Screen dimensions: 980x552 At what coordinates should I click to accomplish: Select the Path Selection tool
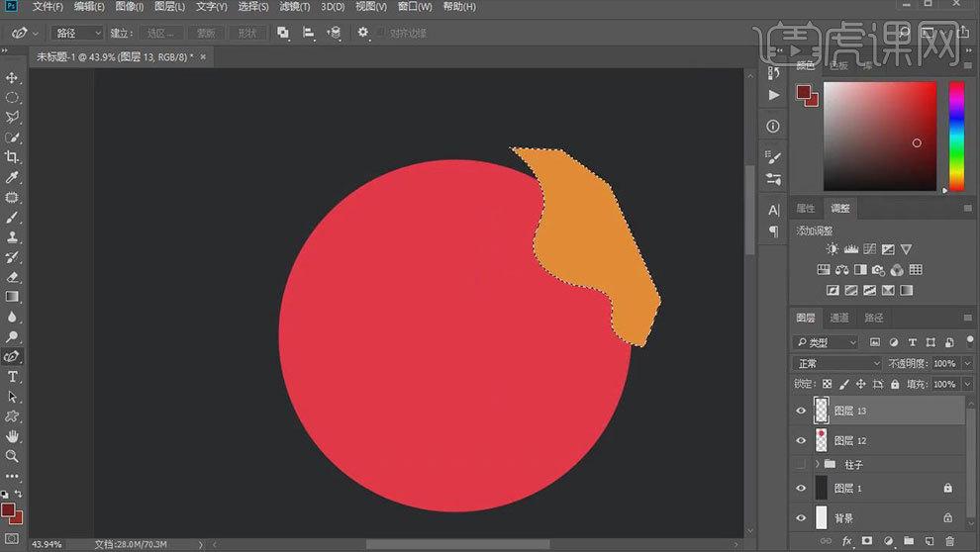(12, 397)
